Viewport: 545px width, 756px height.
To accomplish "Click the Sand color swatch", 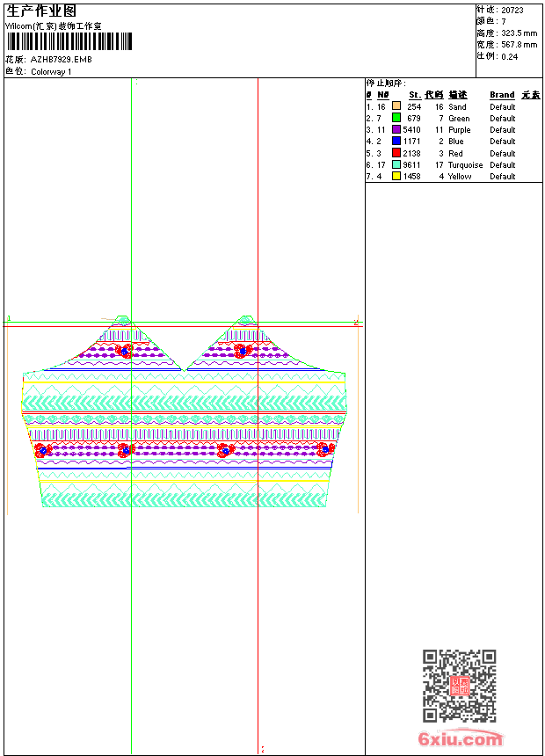I will click(396, 106).
